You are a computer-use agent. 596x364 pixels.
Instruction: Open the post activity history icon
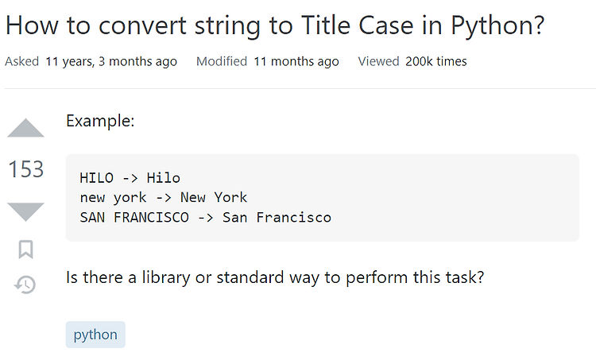pyautogui.click(x=25, y=285)
